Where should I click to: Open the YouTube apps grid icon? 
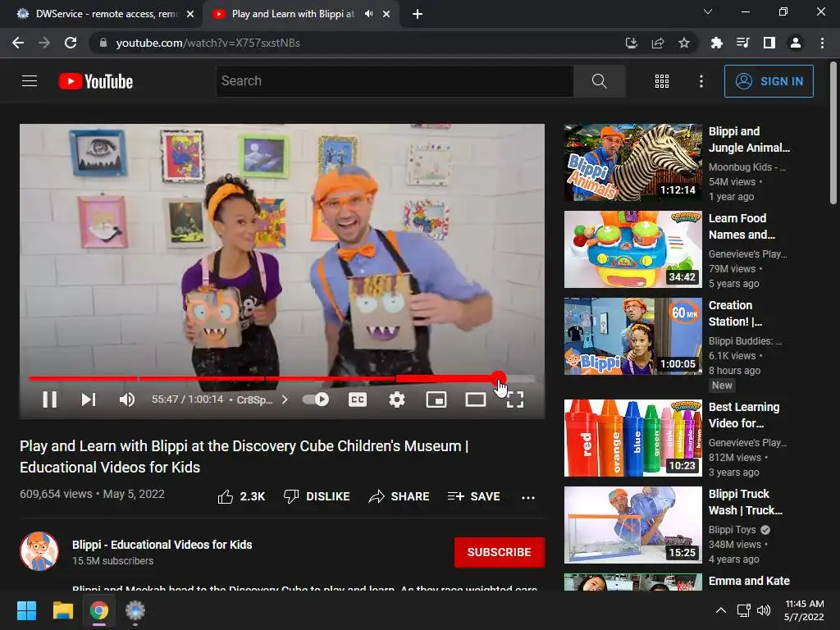[x=662, y=81]
